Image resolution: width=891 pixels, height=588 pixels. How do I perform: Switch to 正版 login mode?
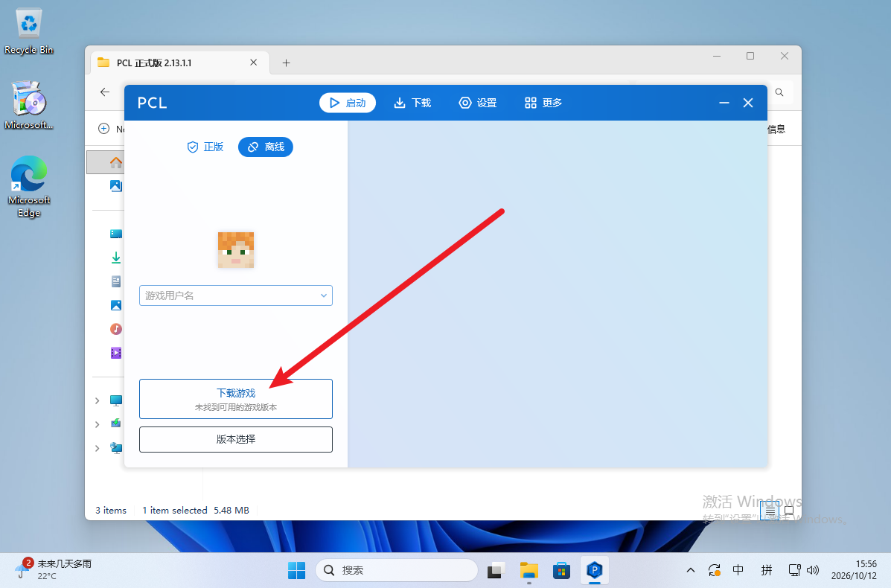pos(205,147)
